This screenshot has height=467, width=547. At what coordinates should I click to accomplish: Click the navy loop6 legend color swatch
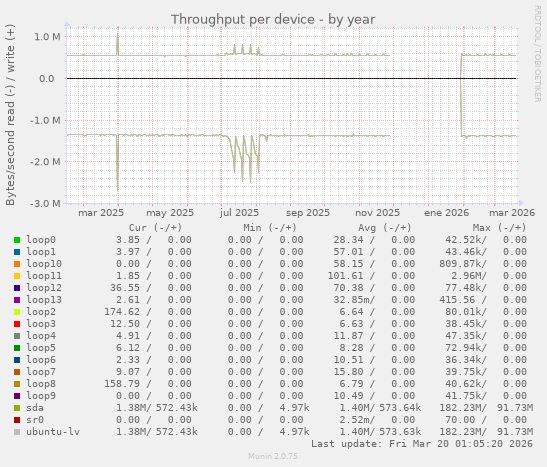[17, 360]
